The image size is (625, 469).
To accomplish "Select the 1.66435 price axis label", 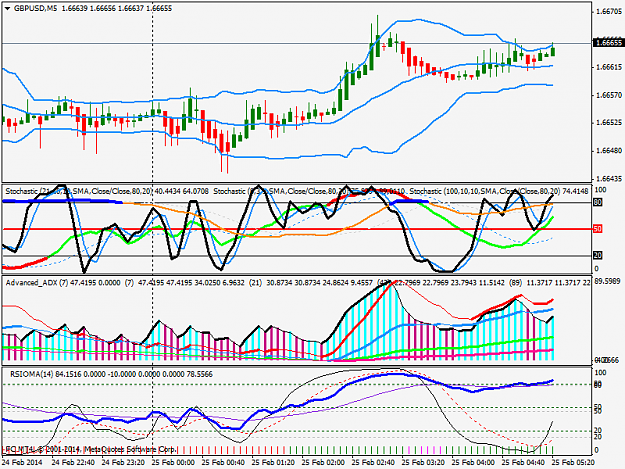I will [x=608, y=178].
